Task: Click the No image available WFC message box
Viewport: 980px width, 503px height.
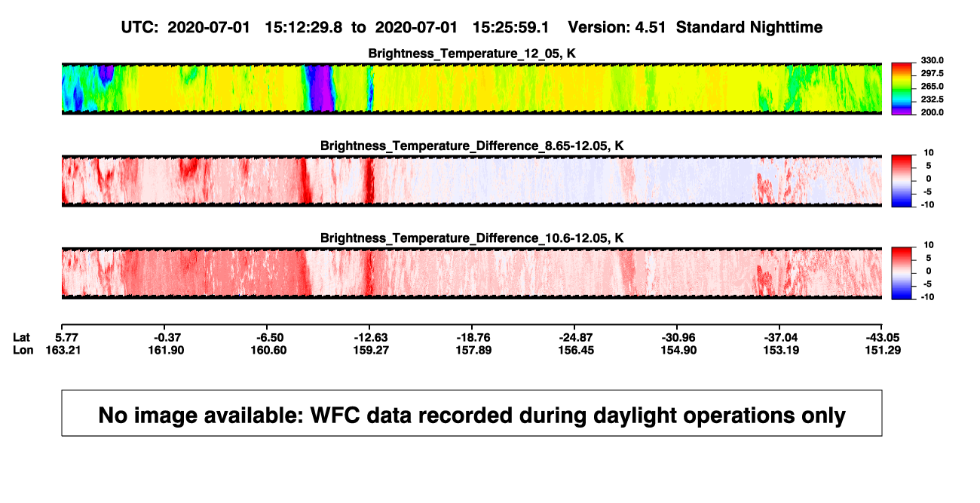Action: 472,413
